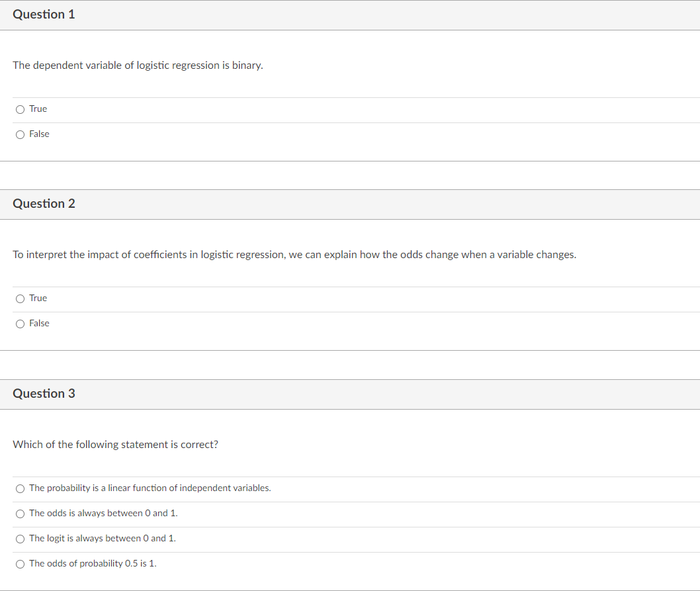Click the Question 3 header
The image size is (700, 591).
tap(44, 393)
